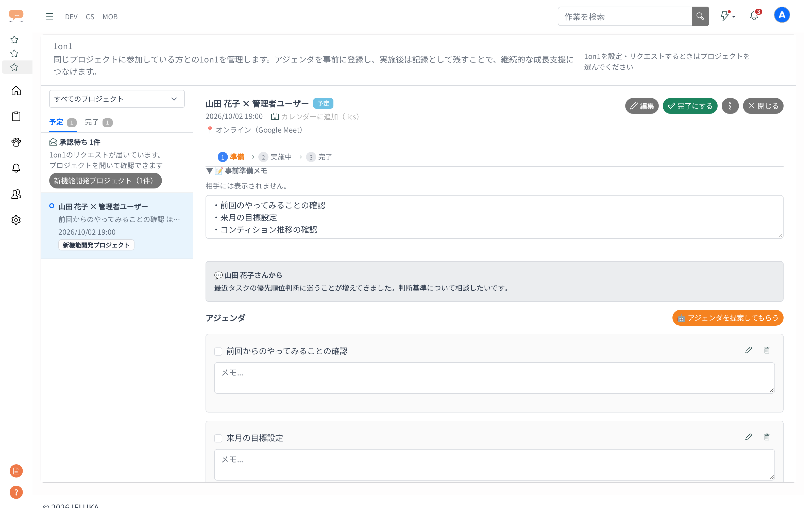This screenshot has width=812, height=508.
Task: Open the MOB menu item
Action: coord(110,17)
